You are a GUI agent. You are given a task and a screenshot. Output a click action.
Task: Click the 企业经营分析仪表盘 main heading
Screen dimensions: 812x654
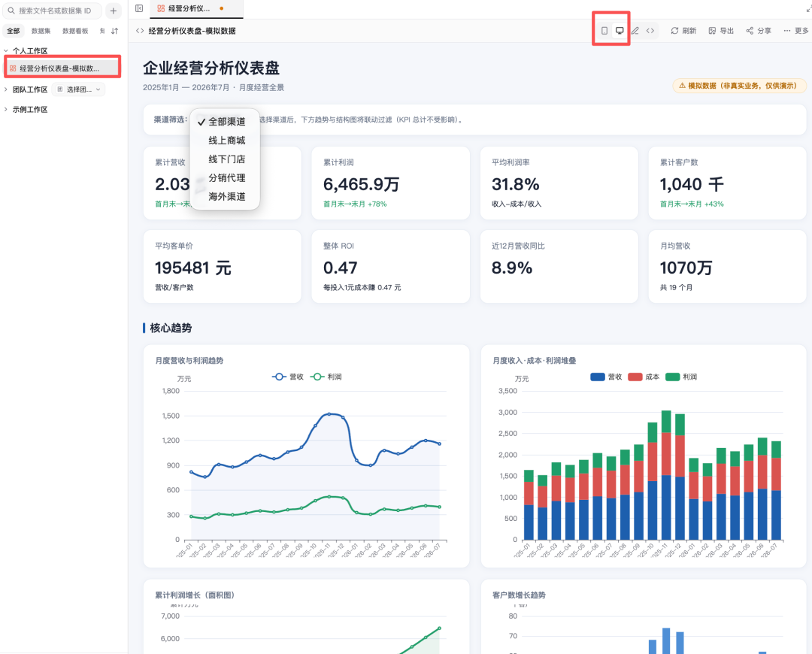click(211, 68)
